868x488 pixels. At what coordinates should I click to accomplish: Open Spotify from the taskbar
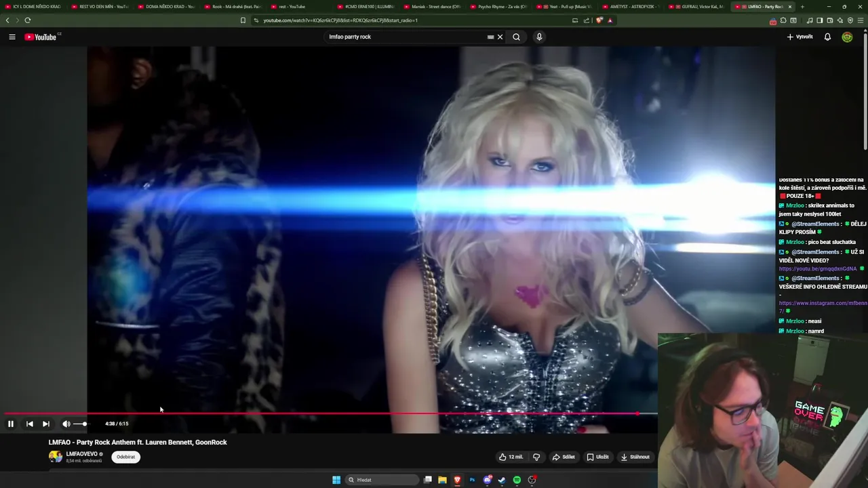(x=517, y=480)
